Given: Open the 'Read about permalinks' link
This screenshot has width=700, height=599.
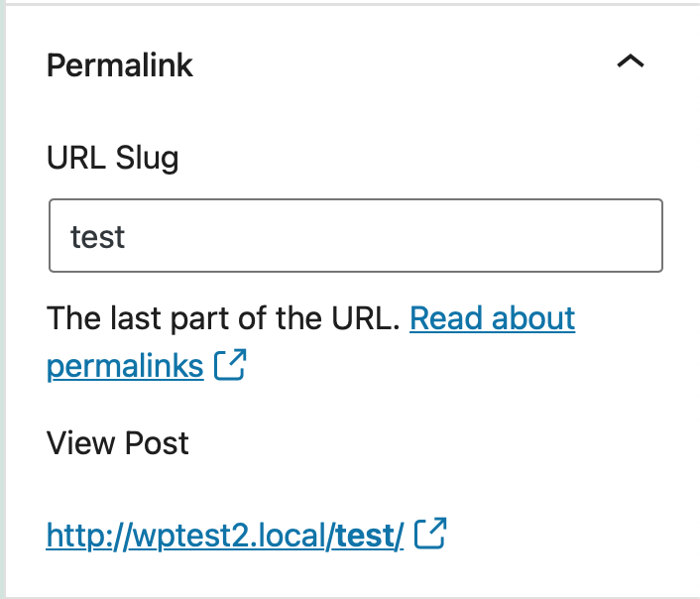Looking at the screenshot, I should pyautogui.click(x=492, y=318).
